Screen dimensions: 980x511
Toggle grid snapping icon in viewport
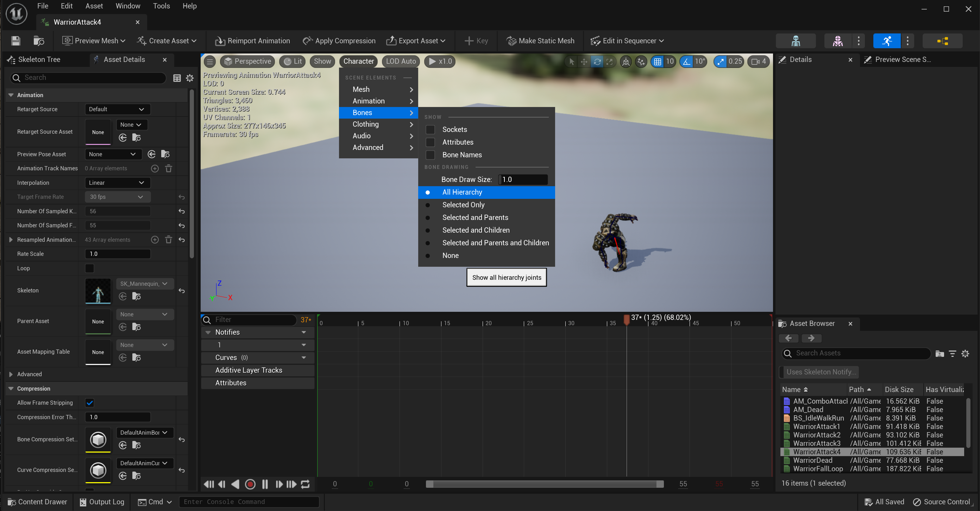click(658, 62)
